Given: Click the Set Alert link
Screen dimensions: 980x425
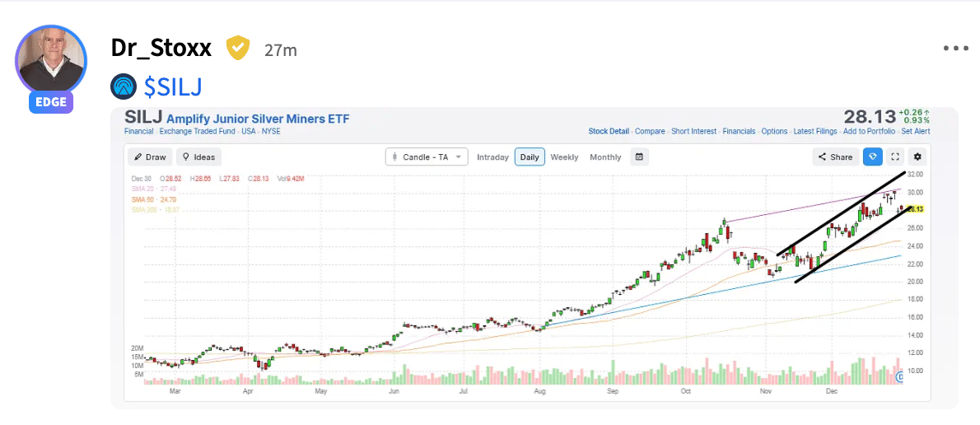Looking at the screenshot, I should point(916,131).
